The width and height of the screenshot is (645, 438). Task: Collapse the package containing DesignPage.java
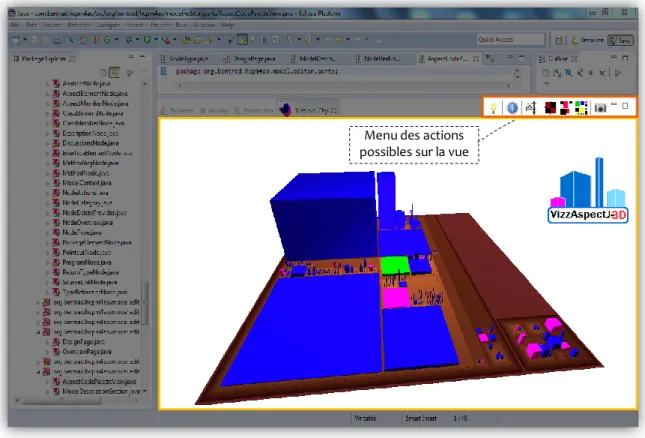click(38, 332)
